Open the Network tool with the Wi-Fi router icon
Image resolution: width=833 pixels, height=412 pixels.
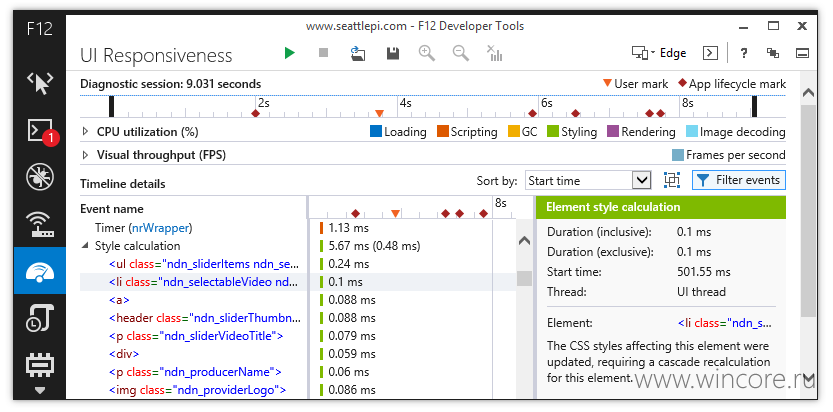pos(40,224)
